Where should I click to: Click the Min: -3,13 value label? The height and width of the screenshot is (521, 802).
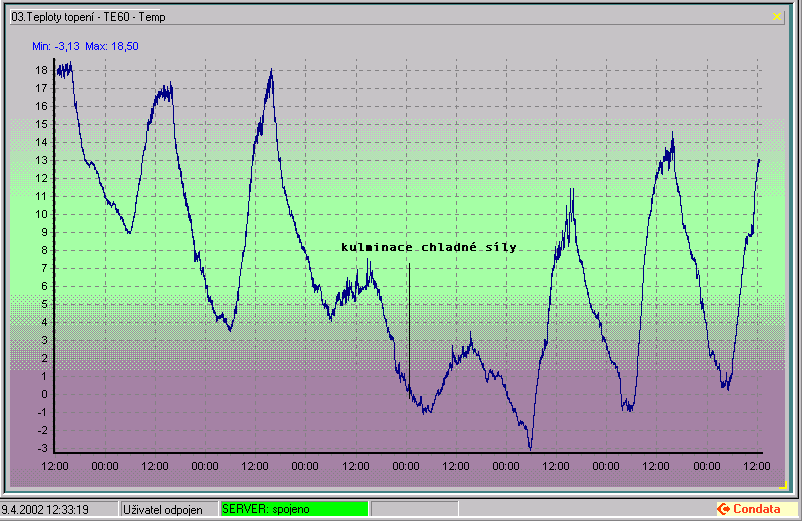[x=59, y=46]
